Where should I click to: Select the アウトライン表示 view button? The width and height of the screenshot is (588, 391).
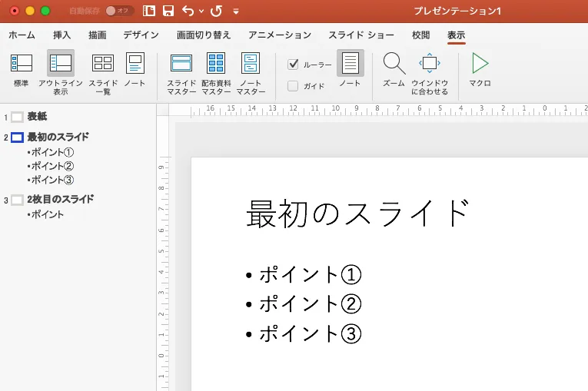(x=61, y=72)
